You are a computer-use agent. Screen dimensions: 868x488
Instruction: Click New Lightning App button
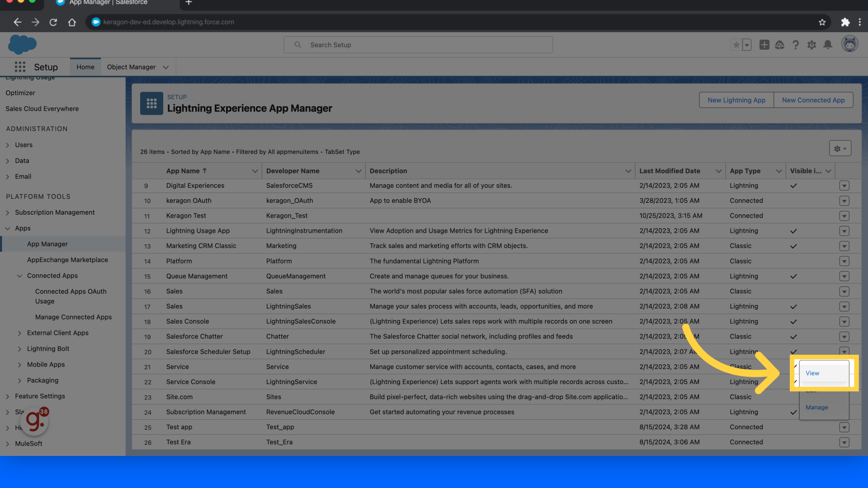tap(736, 100)
